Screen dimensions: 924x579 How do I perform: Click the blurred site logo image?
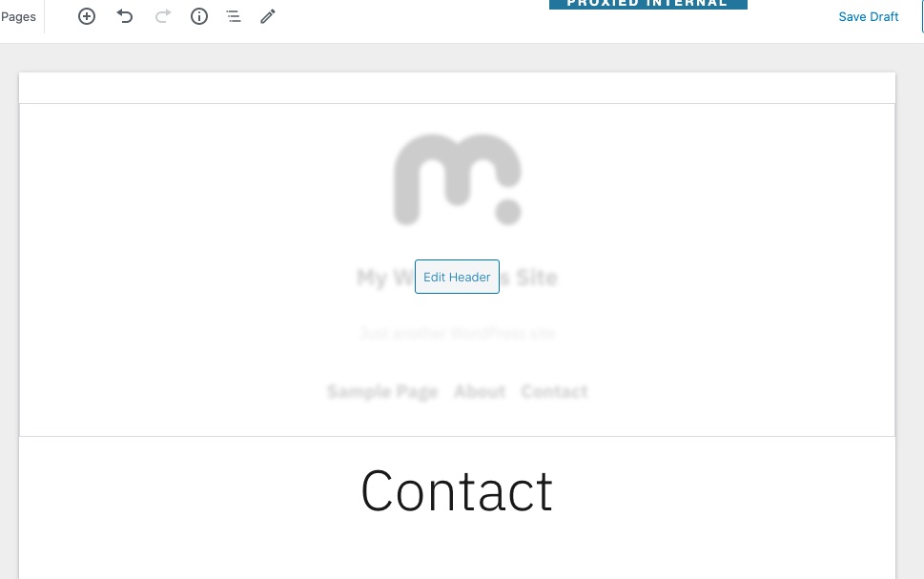458,180
